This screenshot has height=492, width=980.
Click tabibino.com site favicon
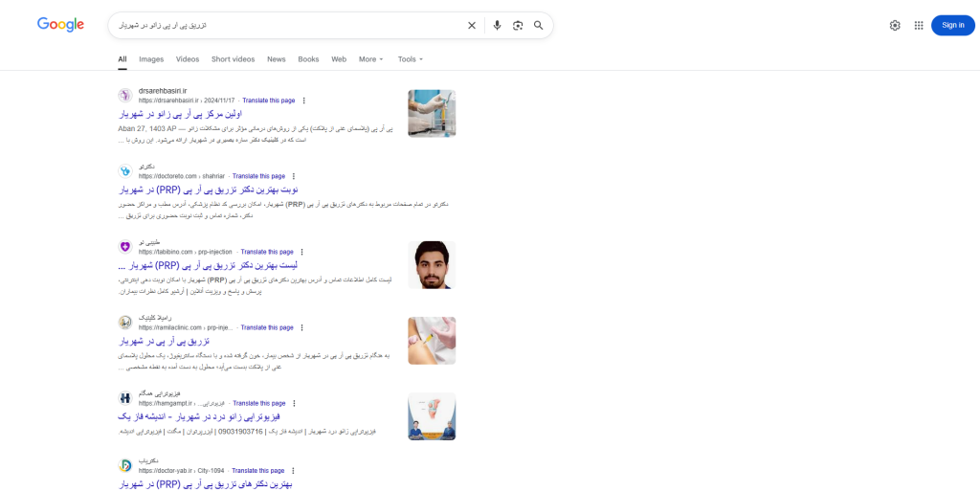point(125,247)
